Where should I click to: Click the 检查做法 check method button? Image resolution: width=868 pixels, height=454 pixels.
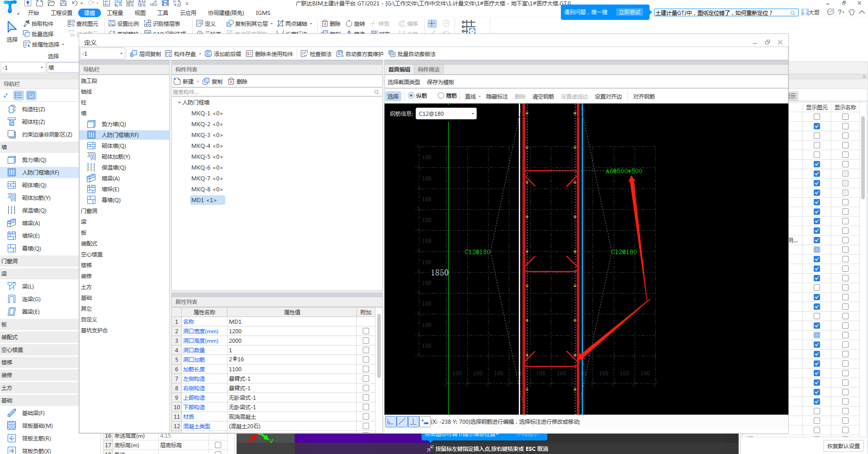point(316,54)
